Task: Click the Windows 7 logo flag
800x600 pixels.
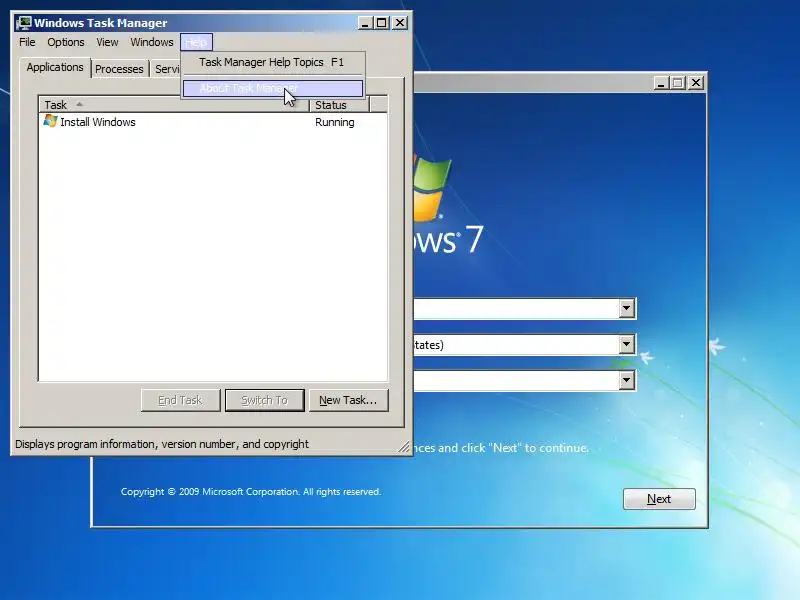Action: point(432,189)
